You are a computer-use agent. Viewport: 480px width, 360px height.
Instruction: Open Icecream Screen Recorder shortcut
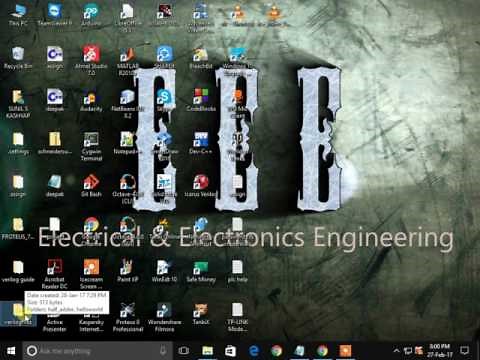tap(91, 274)
